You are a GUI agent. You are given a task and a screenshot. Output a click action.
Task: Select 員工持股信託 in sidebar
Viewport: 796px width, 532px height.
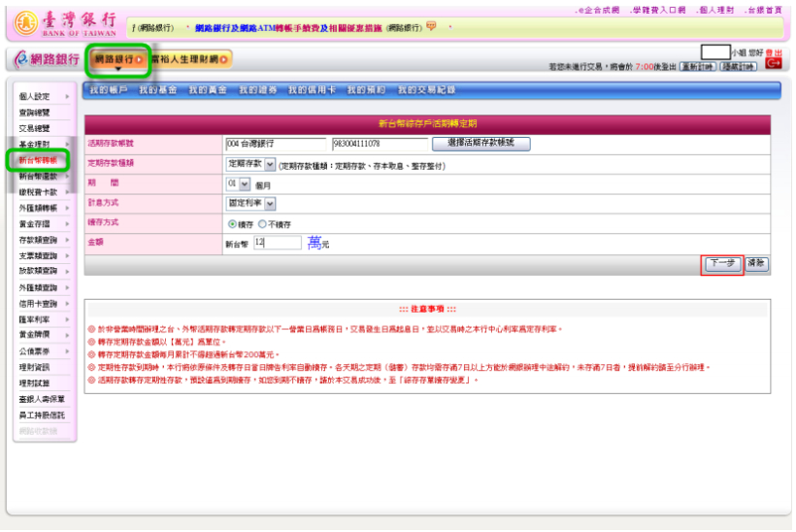point(44,416)
